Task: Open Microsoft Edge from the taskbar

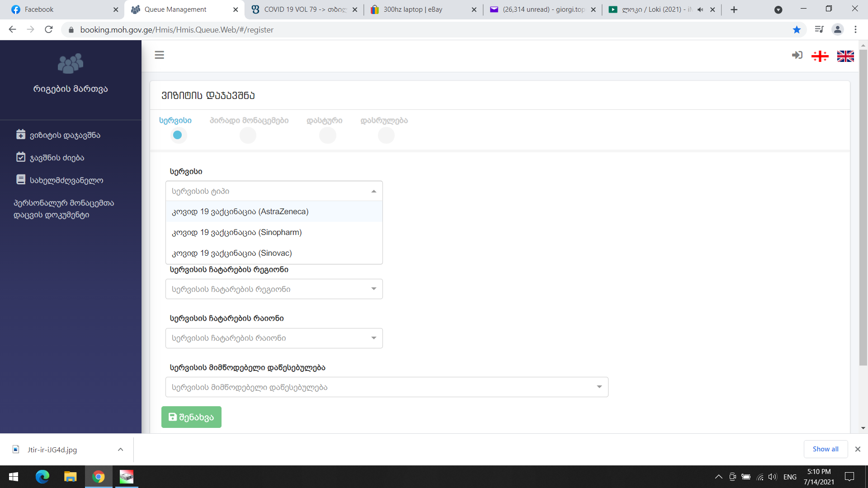Action: coord(42,477)
